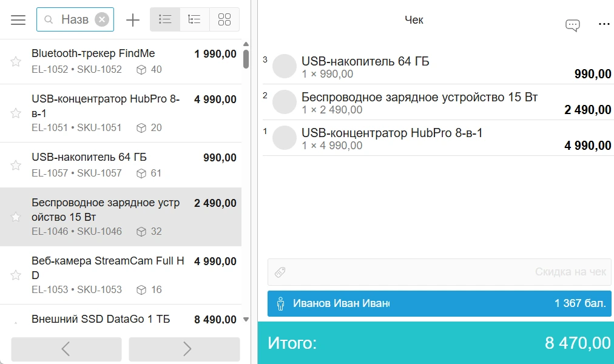Image resolution: width=614 pixels, height=364 pixels.
Task: Go to previous product page
Action: [x=66, y=349]
